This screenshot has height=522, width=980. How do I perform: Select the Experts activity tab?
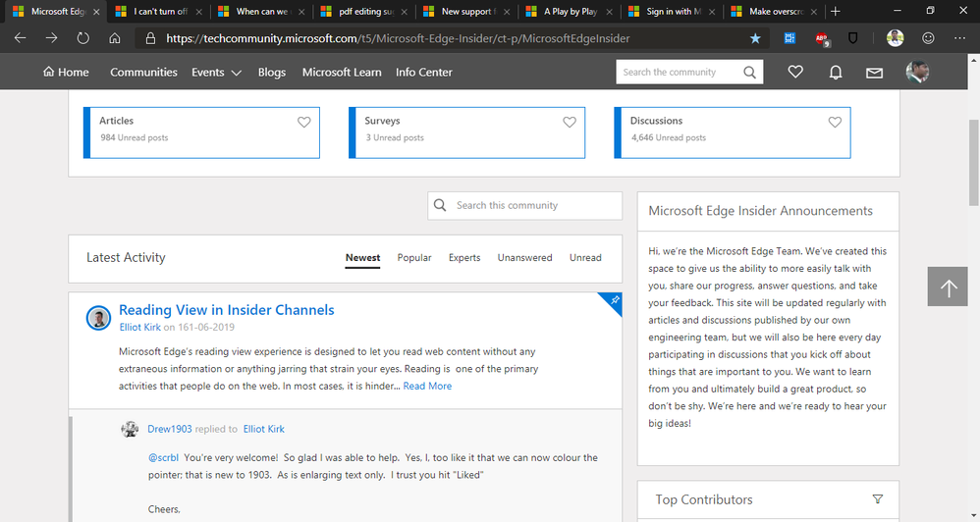[464, 258]
